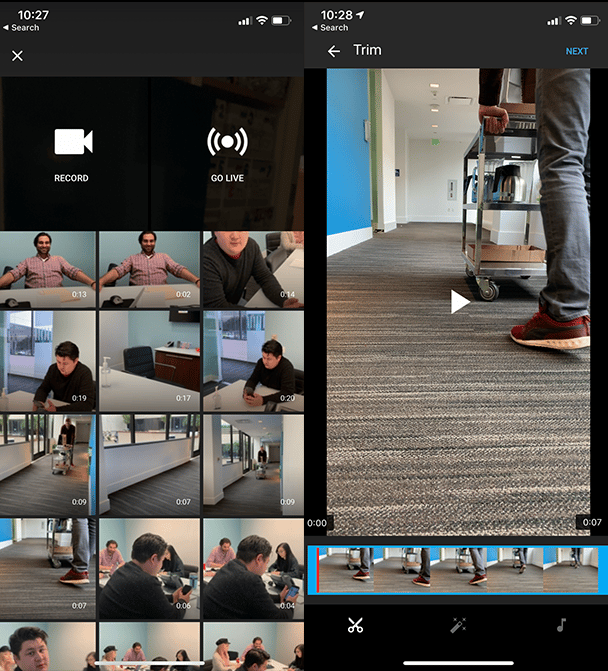Click the red playhead on the filmstrip

coord(318,570)
